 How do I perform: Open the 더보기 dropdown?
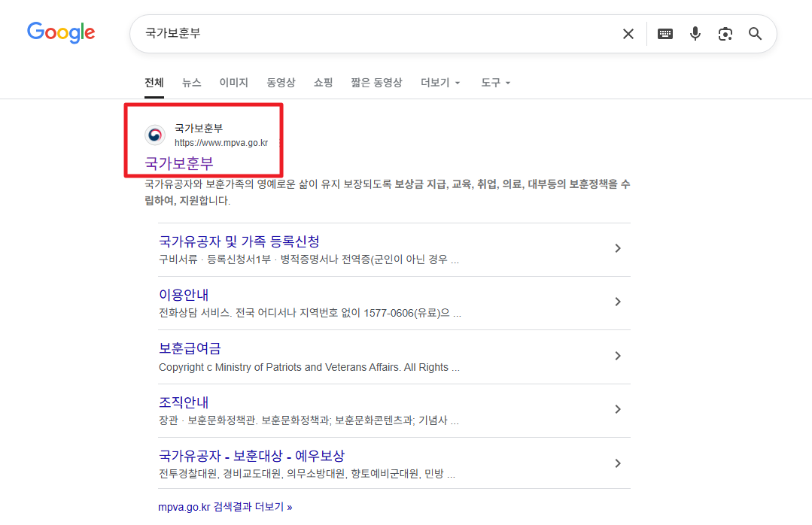(439, 83)
